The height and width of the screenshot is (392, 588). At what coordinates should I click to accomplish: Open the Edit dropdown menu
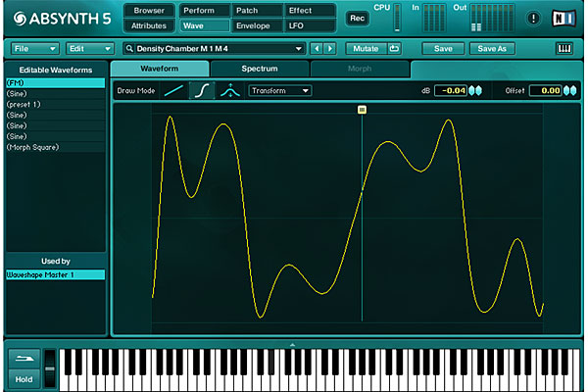89,49
